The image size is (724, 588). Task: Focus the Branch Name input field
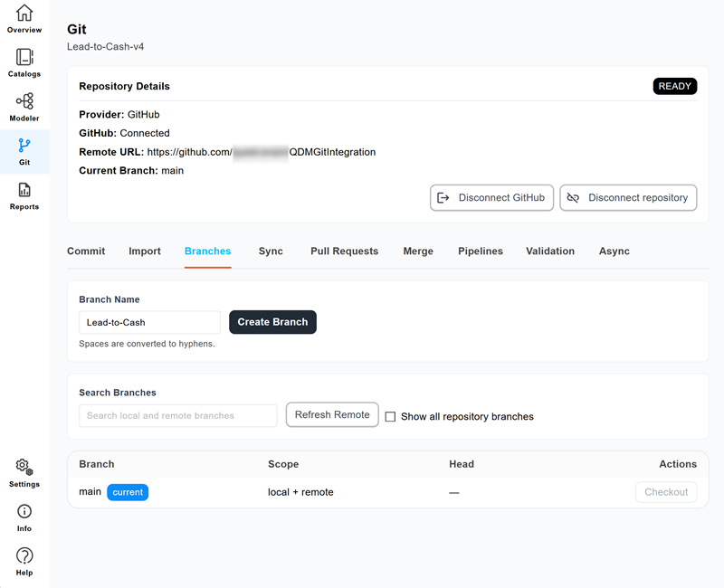click(149, 322)
